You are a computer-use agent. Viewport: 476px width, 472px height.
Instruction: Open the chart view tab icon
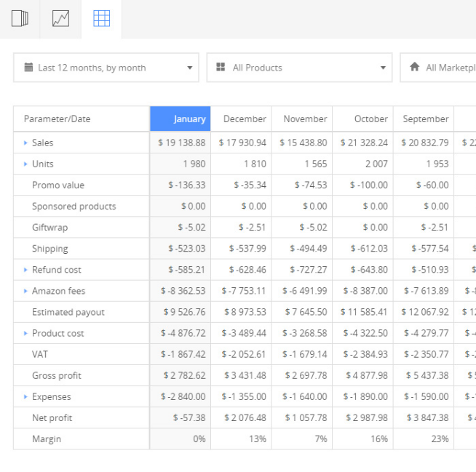pos(60,18)
